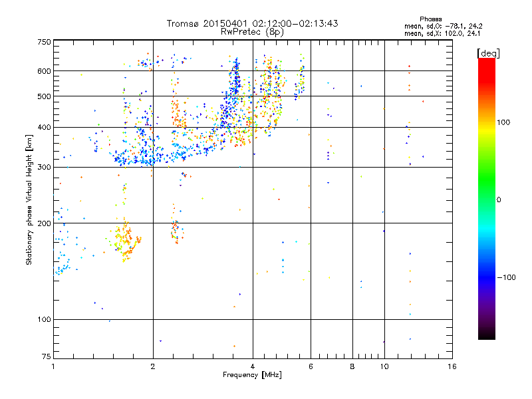Click the 'Frequency [MHz]' axis label
Viewport: 532px width, 399px height.
point(252,375)
